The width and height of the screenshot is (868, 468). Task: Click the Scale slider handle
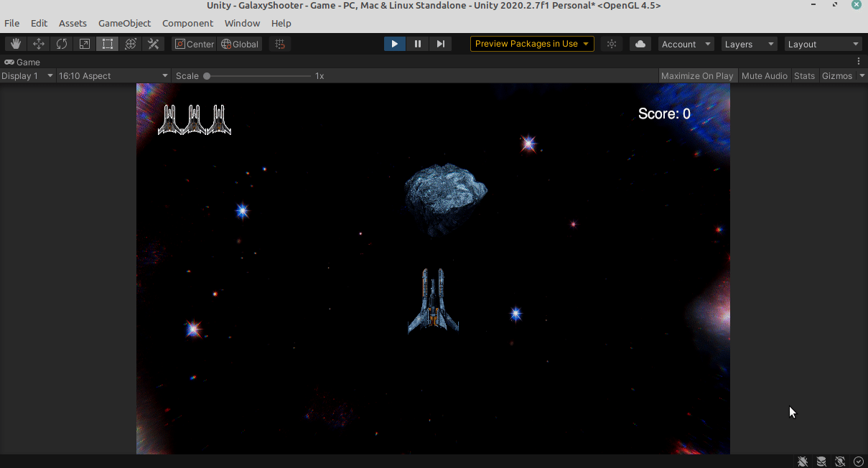[x=207, y=75]
